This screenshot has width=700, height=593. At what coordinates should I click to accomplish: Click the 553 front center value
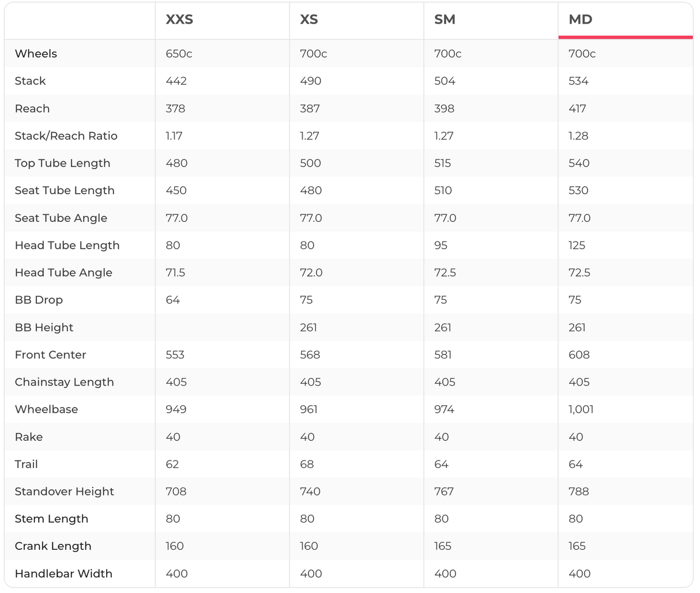pos(175,355)
